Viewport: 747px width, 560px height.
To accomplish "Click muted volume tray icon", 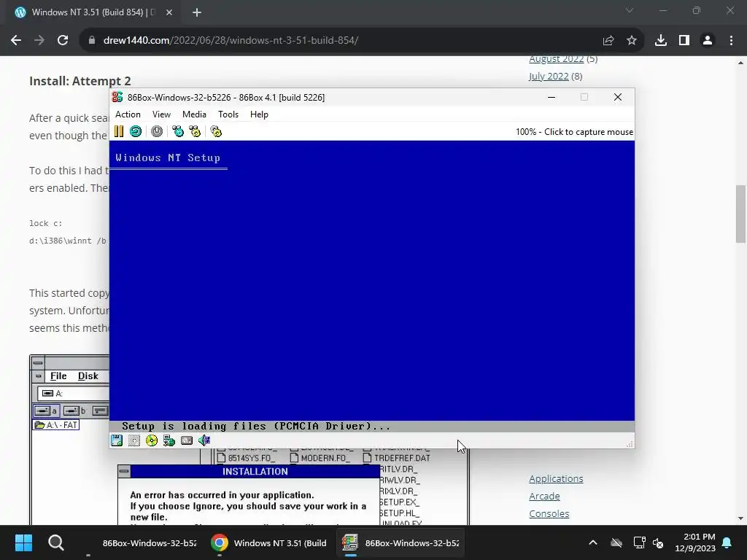I will 658,542.
